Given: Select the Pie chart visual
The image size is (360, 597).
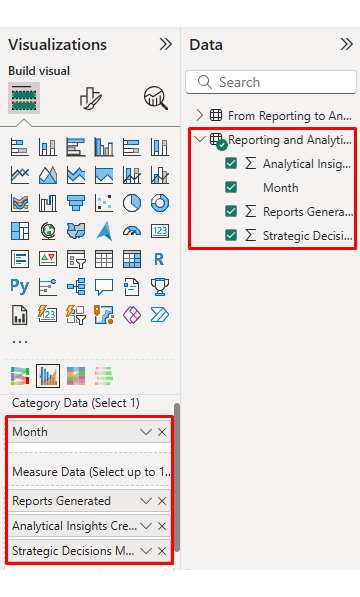Looking at the screenshot, I should click(x=132, y=203).
